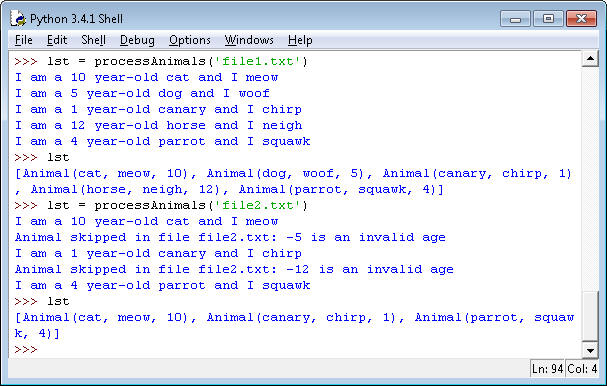Minimize the Python Shell window
The width and height of the screenshot is (607, 386).
point(515,19)
